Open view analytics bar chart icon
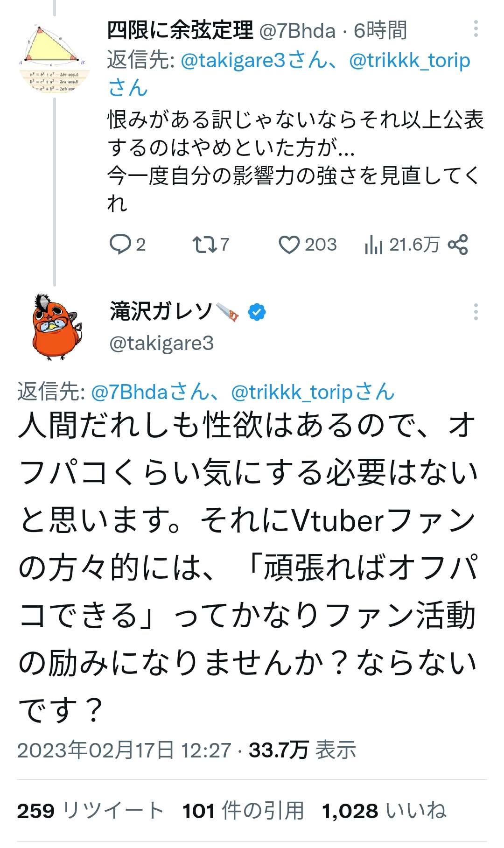Image resolution: width=504 pixels, height=848 pixels. (374, 245)
